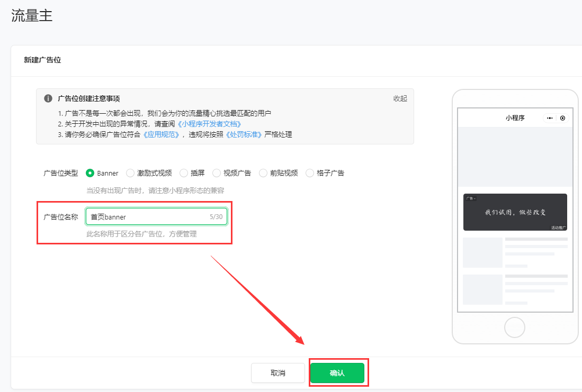Select the Banner ad type radio button
Viewport: 582px width, 392px height.
90,173
